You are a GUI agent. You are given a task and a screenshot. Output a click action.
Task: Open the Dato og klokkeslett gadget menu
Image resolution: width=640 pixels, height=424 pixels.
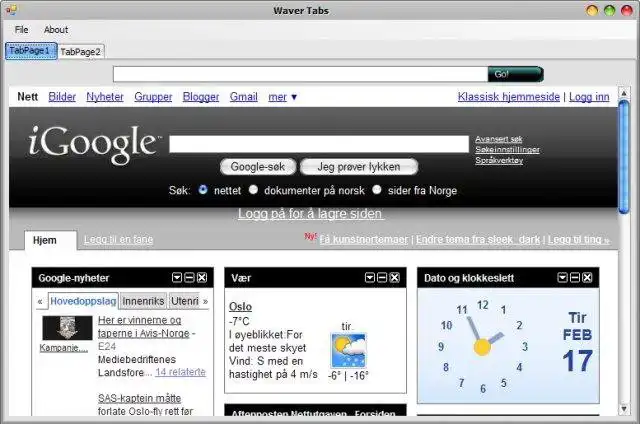562,278
